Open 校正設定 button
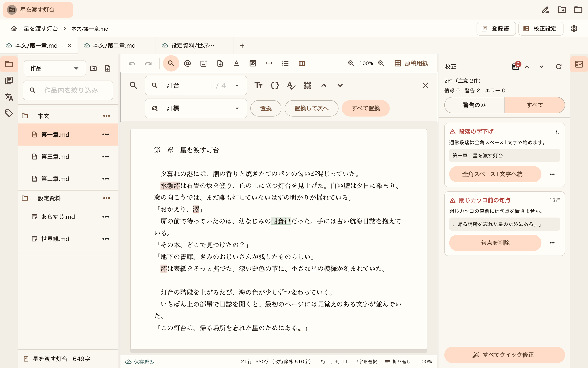The height and width of the screenshot is (368, 588). [541, 28]
